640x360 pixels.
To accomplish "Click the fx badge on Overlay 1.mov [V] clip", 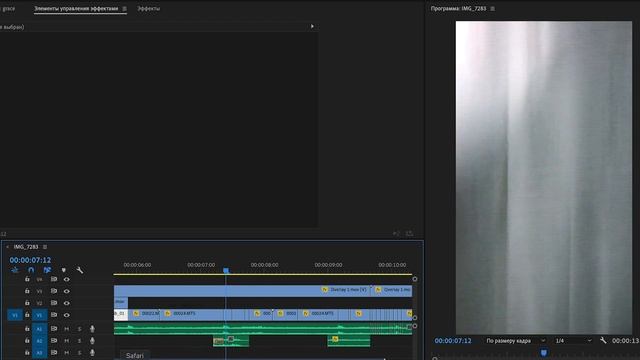I will (x=325, y=289).
